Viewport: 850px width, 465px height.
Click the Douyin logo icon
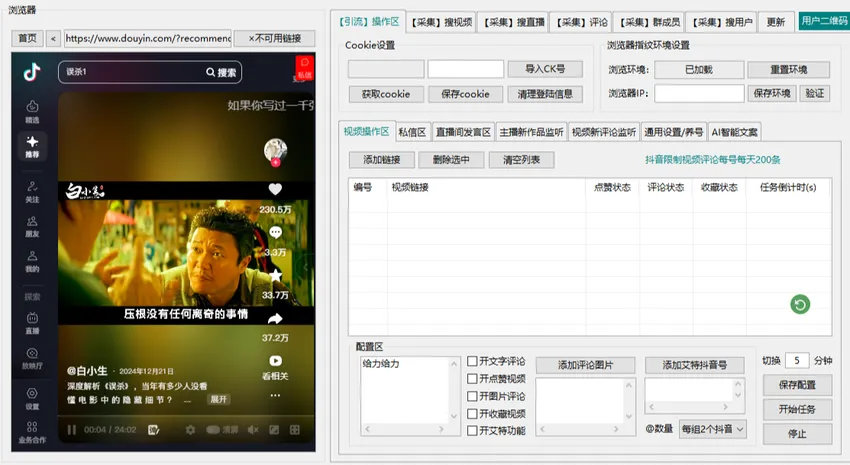tap(32, 72)
